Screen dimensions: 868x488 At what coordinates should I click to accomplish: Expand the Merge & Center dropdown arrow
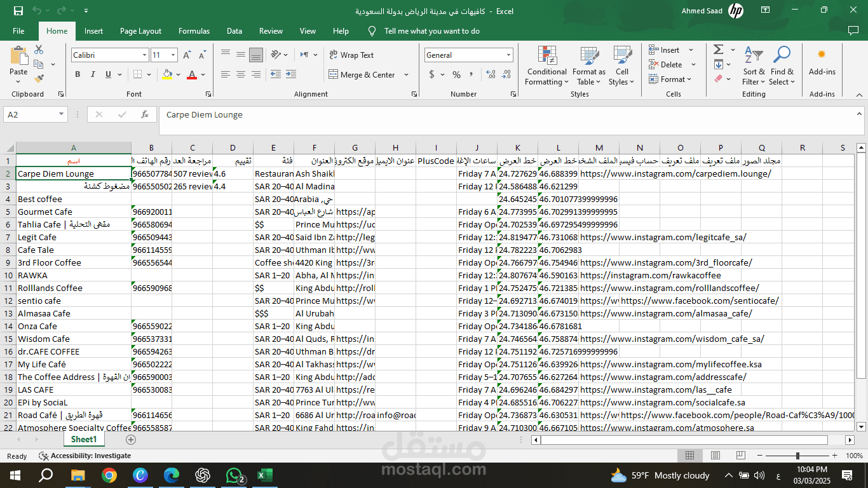click(x=407, y=74)
